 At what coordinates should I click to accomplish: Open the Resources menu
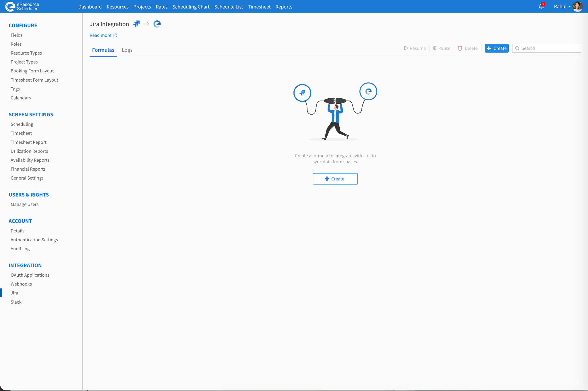tap(118, 7)
